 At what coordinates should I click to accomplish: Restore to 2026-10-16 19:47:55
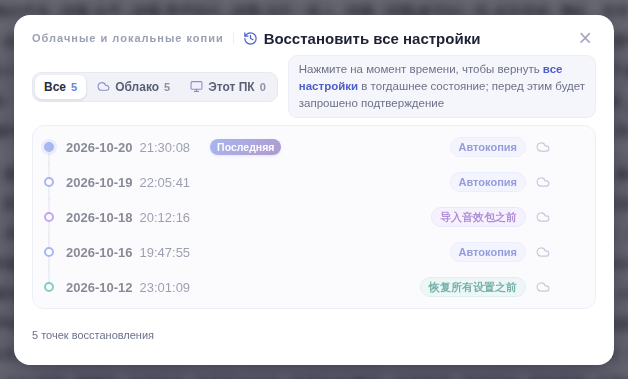(314, 252)
